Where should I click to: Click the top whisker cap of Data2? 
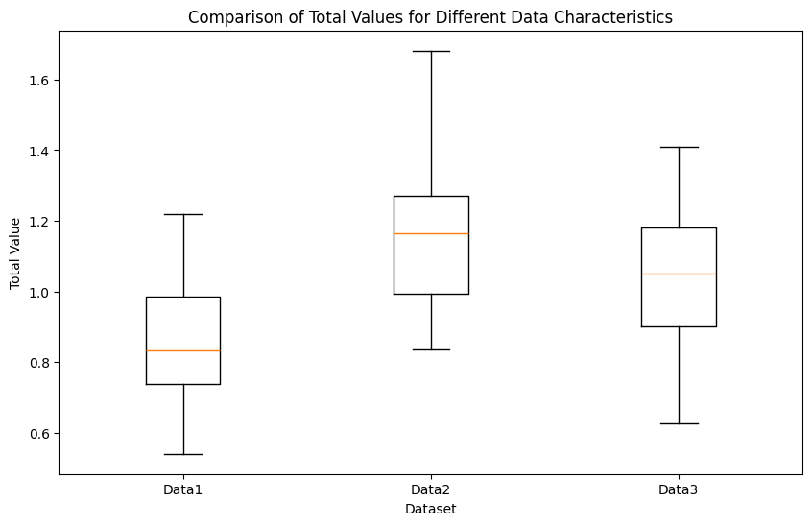coord(431,51)
